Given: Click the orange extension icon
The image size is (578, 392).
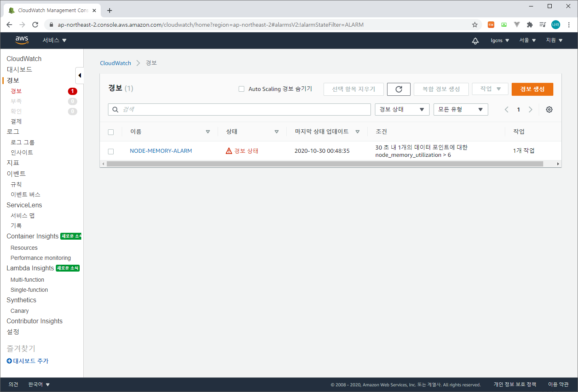Looking at the screenshot, I should coord(491,25).
